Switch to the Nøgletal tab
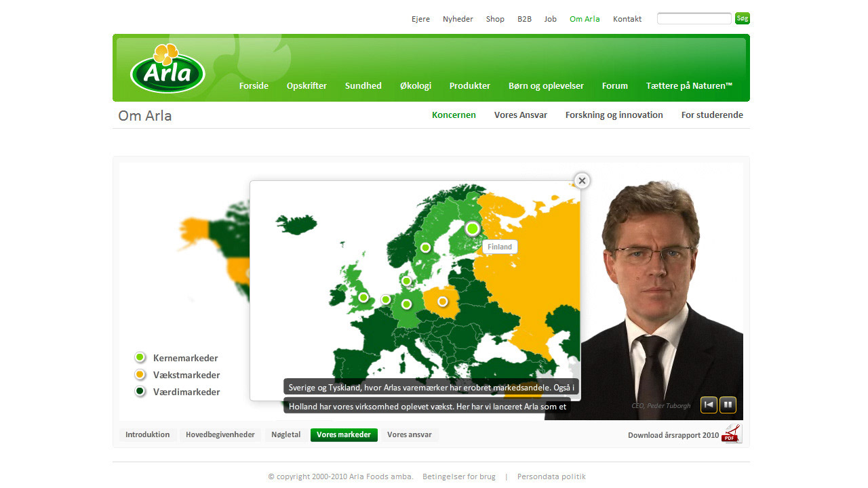 (285, 434)
